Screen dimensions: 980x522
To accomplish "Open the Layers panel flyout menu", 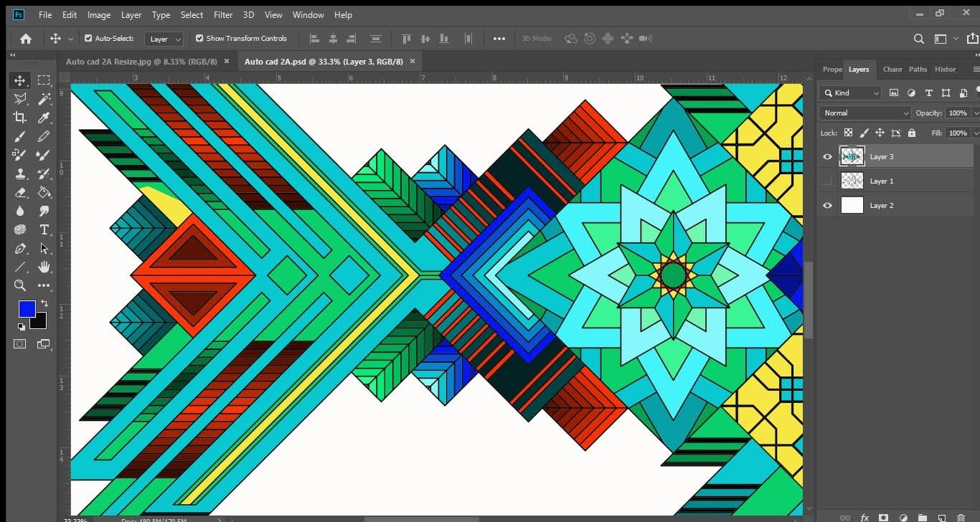I will pos(976,70).
